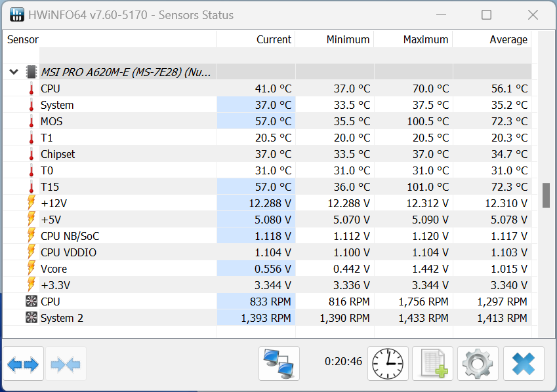Reset the elapsed time clock icon
This screenshot has height=392, width=557.
(388, 363)
